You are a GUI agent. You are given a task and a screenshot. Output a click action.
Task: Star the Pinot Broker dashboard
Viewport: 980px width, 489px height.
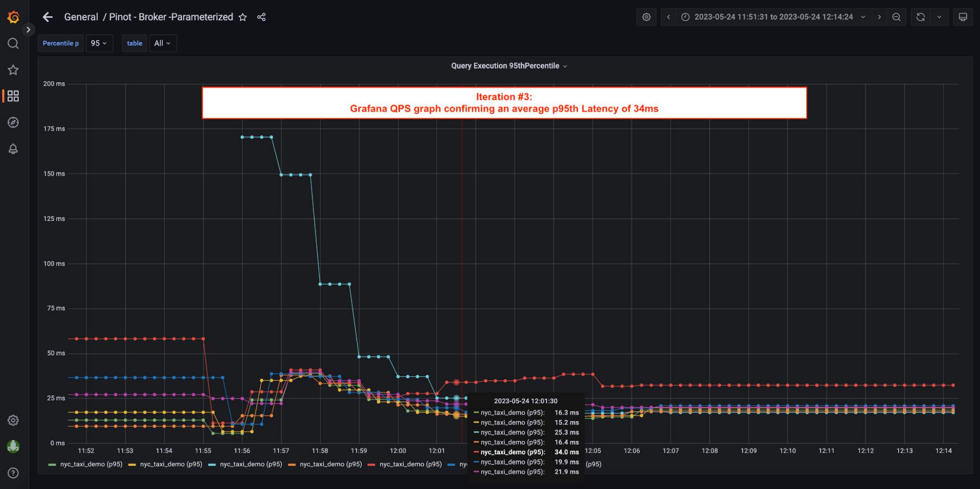pyautogui.click(x=243, y=17)
